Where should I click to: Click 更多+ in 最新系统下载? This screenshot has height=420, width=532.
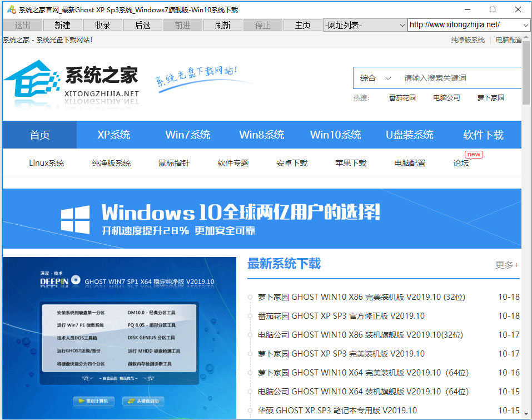click(x=507, y=265)
